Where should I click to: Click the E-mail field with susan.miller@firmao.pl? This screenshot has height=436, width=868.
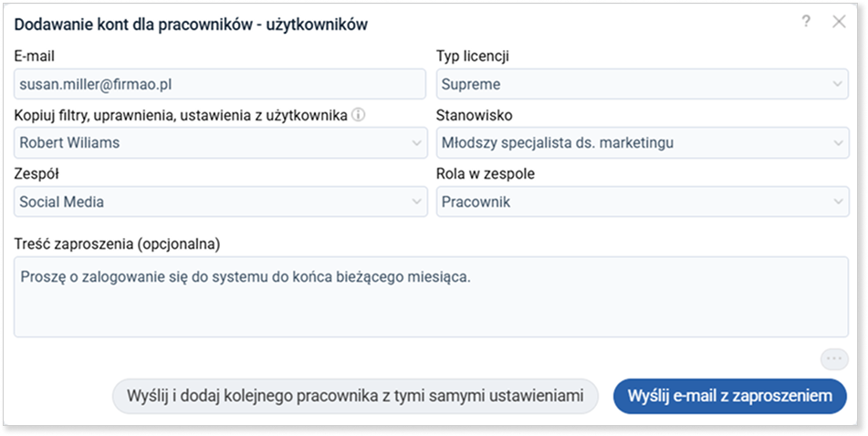pos(220,84)
